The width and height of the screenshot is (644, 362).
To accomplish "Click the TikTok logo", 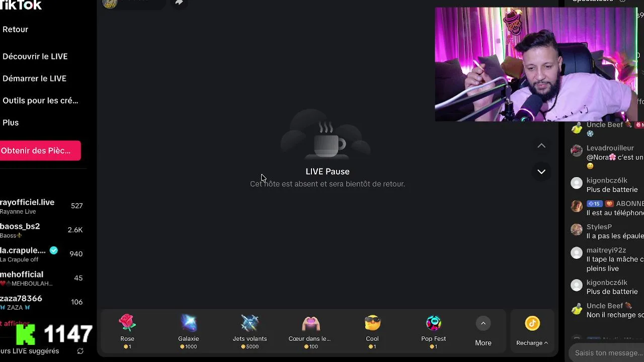I will click(21, 5).
